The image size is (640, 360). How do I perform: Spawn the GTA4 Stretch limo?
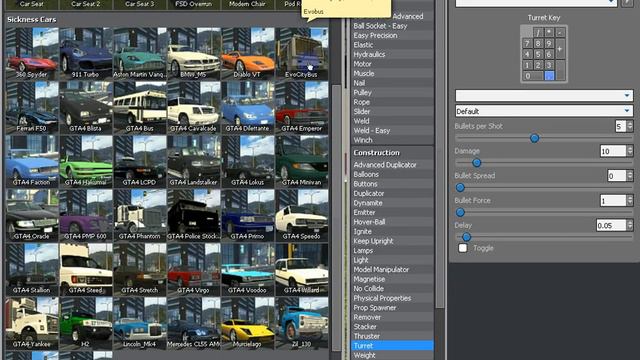tap(140, 269)
